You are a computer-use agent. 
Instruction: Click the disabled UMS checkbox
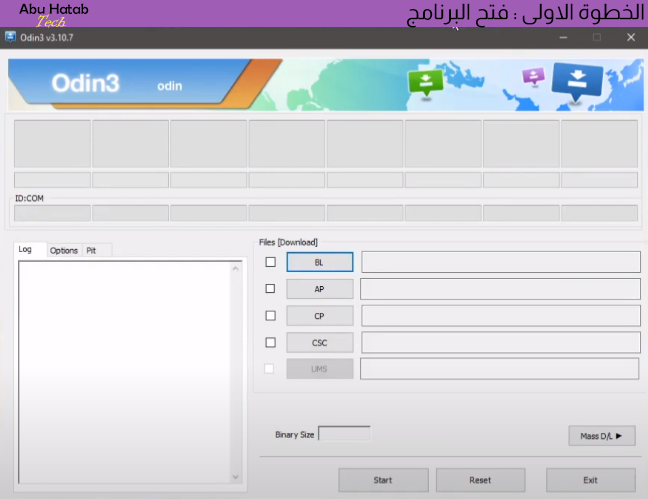269,368
